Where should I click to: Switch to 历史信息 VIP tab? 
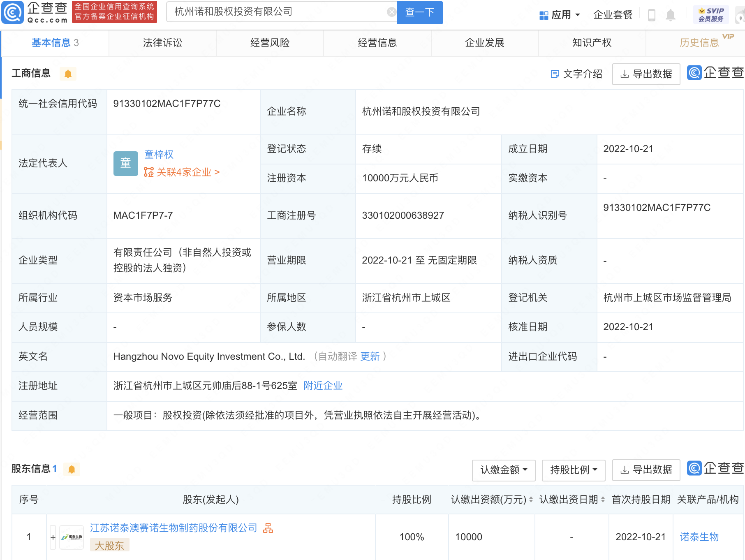pyautogui.click(x=699, y=43)
